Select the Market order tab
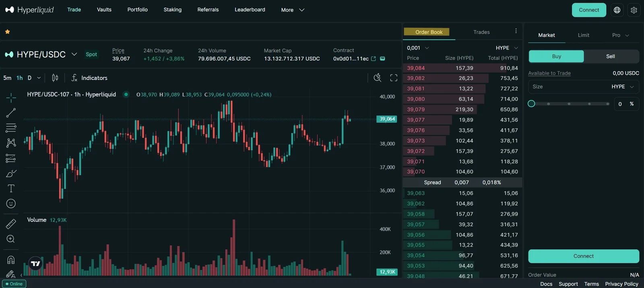644x288 pixels. click(x=547, y=35)
